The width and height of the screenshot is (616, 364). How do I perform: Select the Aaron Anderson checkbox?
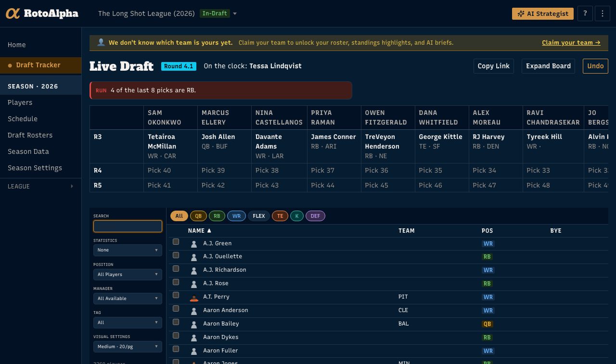click(176, 309)
